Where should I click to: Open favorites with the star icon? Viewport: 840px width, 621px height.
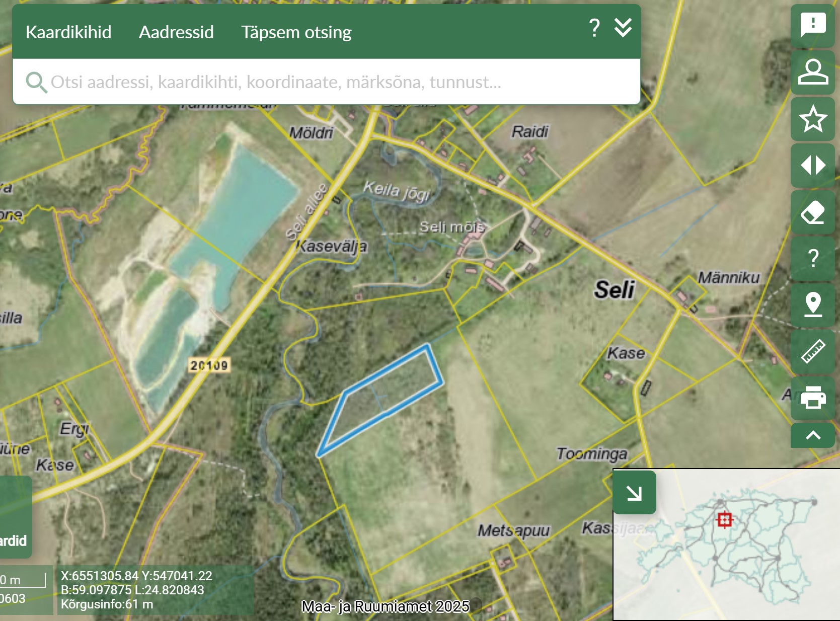tap(812, 119)
